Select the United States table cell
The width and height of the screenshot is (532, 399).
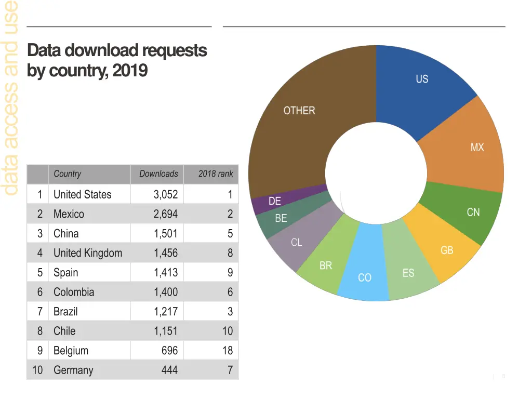(83, 194)
